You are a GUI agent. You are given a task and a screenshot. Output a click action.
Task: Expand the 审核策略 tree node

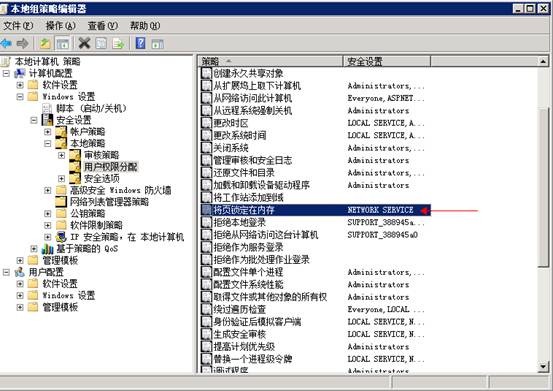(61, 155)
